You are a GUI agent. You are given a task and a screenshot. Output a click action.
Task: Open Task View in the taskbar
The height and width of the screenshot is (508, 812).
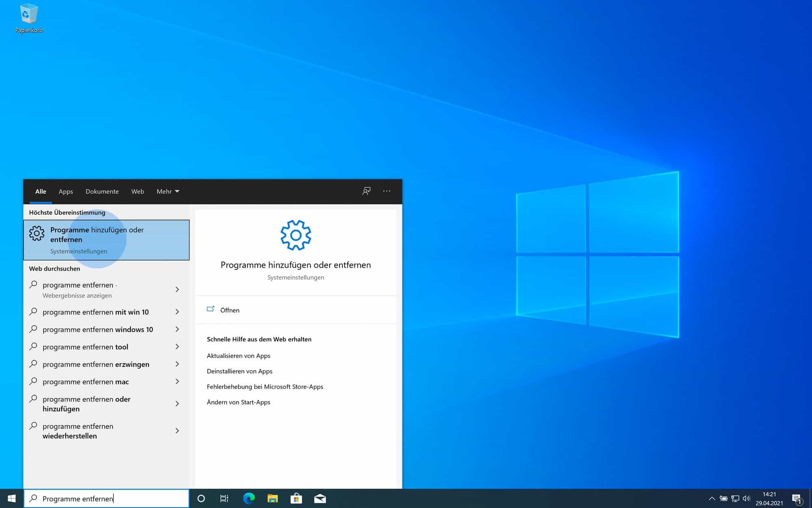[224, 498]
